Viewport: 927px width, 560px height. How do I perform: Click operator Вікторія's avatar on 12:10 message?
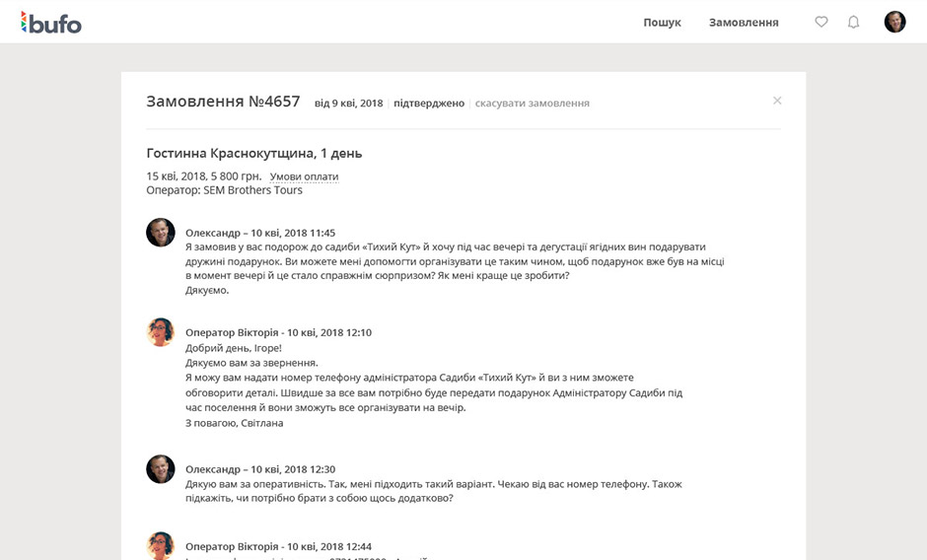(x=161, y=332)
